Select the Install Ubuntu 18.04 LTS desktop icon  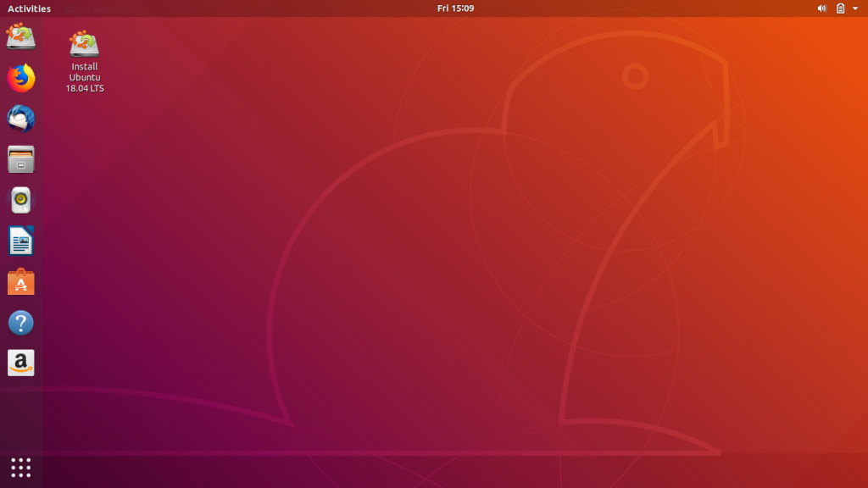(x=84, y=44)
